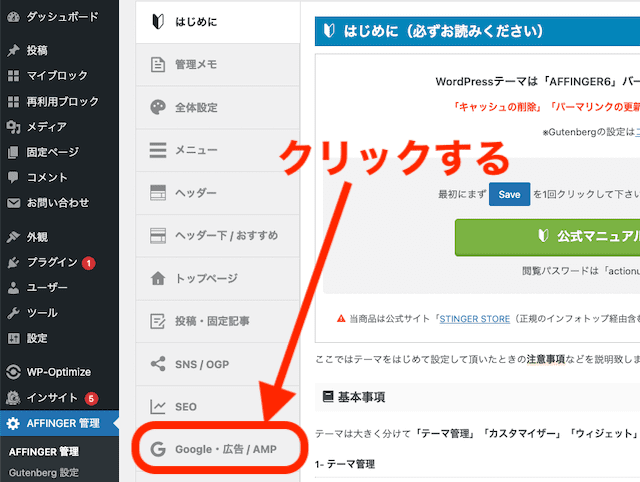Open the はじめに tab
640x482 pixels.
click(x=218, y=22)
